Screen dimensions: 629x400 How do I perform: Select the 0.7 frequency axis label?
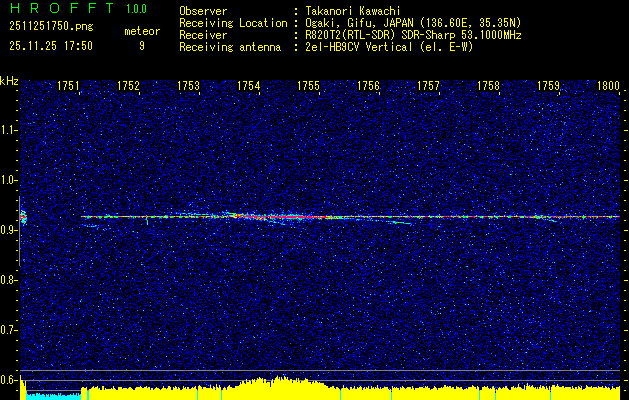tap(9, 329)
